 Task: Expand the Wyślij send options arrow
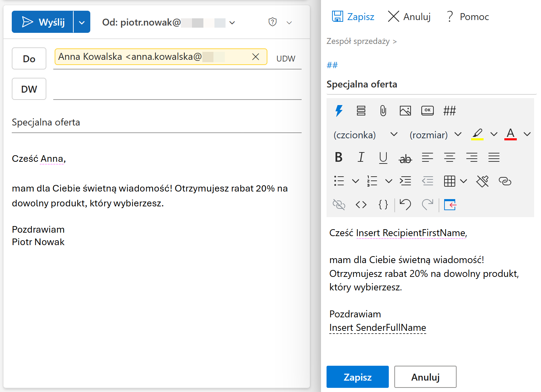pyautogui.click(x=82, y=22)
